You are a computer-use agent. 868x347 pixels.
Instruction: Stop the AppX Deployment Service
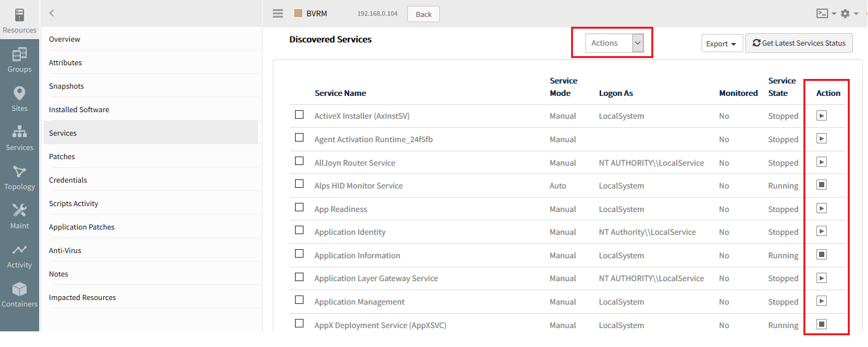(x=822, y=324)
